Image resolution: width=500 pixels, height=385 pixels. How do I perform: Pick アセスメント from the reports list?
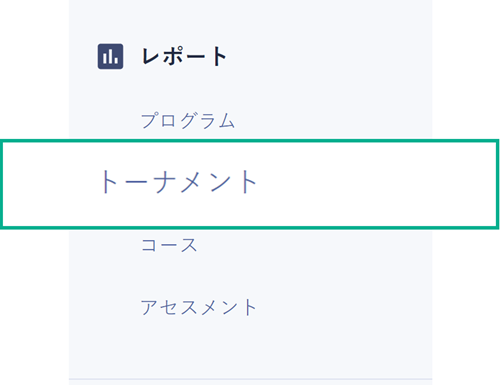tap(199, 307)
